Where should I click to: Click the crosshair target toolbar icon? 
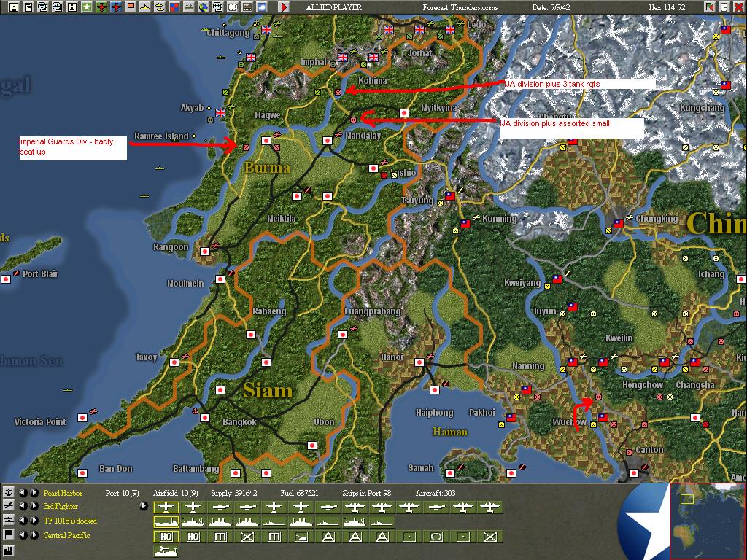(x=217, y=7)
